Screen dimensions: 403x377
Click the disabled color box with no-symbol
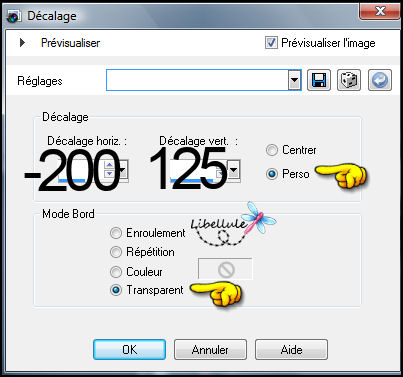[225, 269]
